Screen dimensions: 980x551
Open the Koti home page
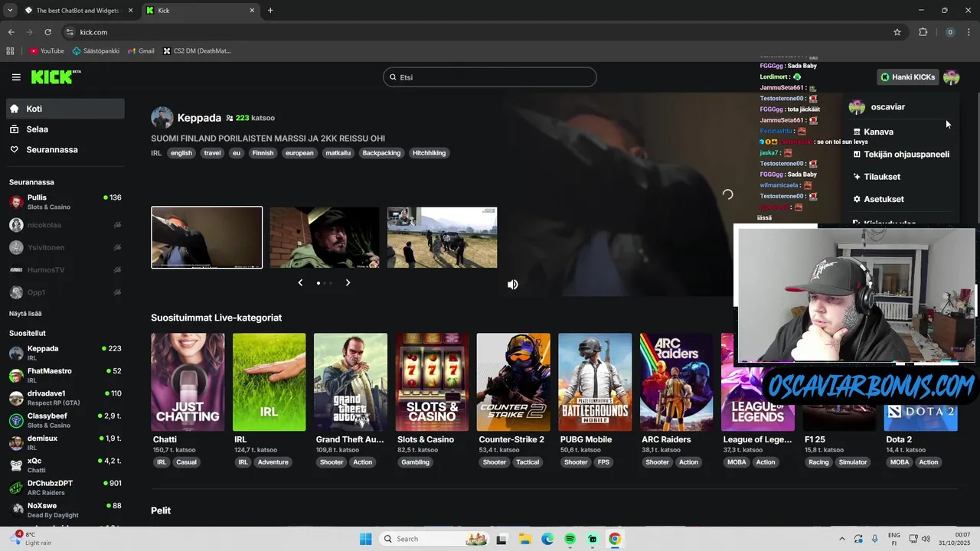65,109
